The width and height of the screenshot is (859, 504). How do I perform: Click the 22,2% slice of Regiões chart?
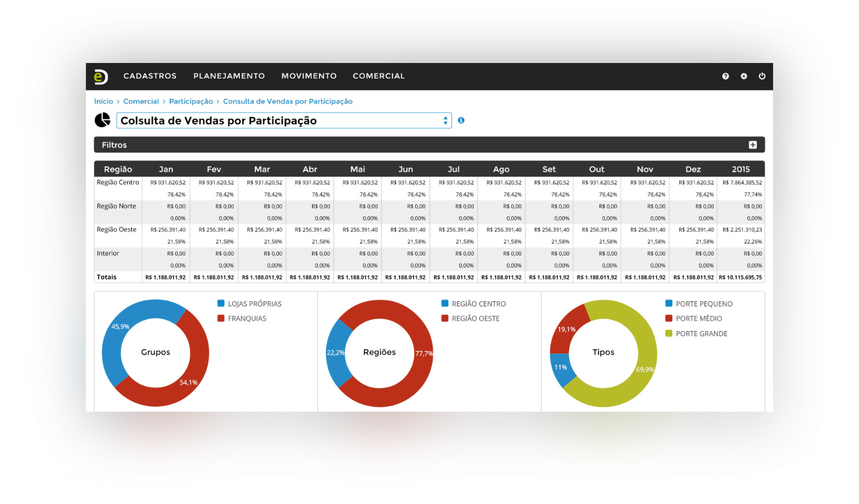click(336, 353)
